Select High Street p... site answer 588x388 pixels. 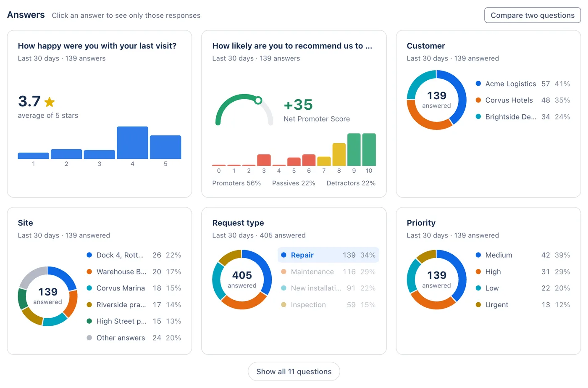[x=134, y=321]
